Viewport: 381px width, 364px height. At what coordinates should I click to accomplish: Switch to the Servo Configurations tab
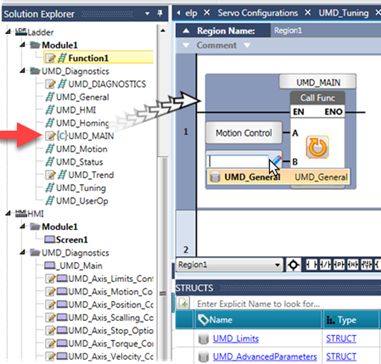click(x=258, y=13)
